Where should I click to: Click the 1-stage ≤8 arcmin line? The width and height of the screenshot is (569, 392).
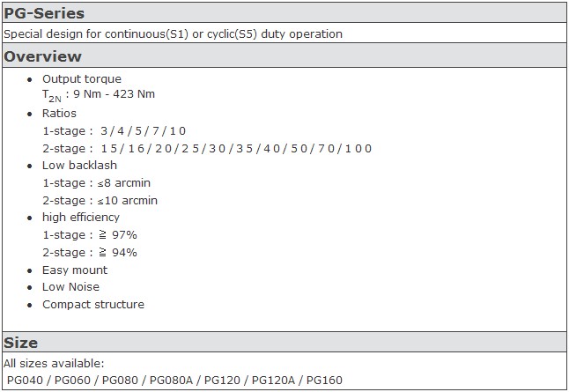(x=96, y=182)
